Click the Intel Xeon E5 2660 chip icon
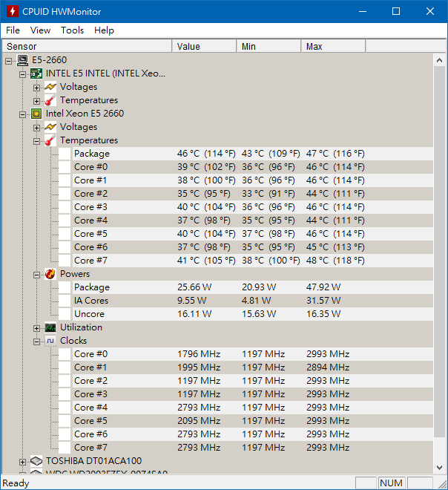The height and width of the screenshot is (490, 448). click(x=36, y=114)
